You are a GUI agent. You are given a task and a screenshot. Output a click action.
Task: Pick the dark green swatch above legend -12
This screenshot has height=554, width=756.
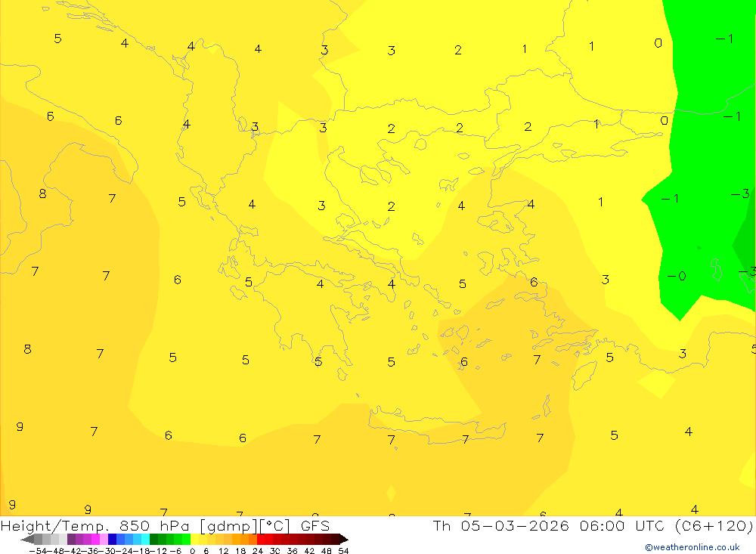click(x=153, y=540)
